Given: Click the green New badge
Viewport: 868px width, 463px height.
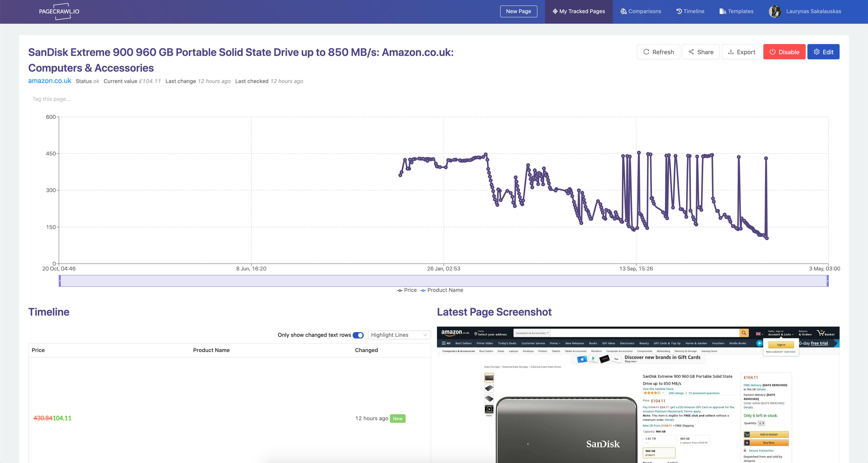Looking at the screenshot, I should [x=398, y=419].
